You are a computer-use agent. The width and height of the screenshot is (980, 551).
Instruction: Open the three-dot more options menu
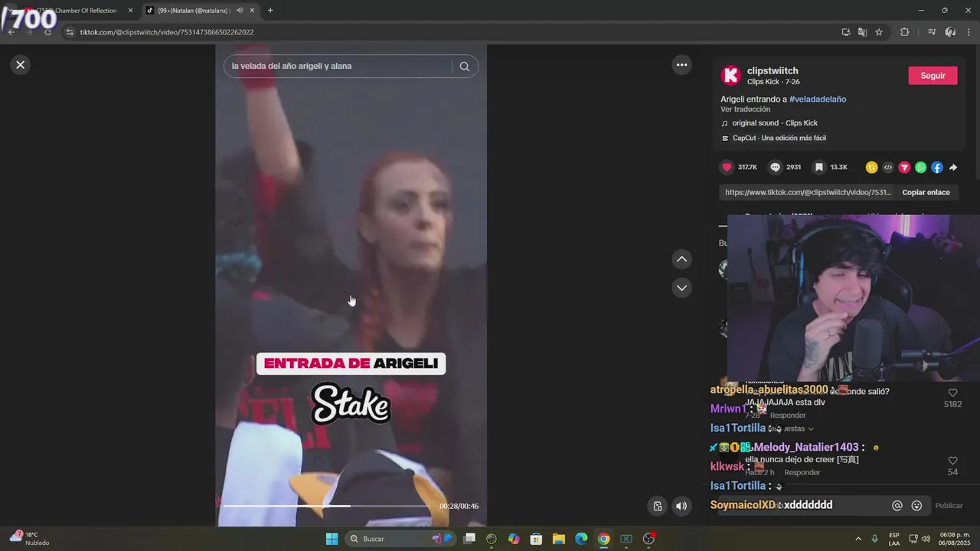pyautogui.click(x=681, y=65)
